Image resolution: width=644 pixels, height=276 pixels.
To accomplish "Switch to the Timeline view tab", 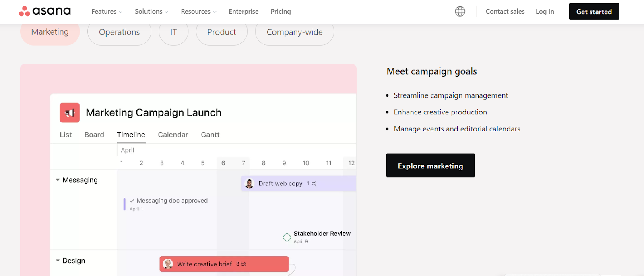I will [131, 135].
